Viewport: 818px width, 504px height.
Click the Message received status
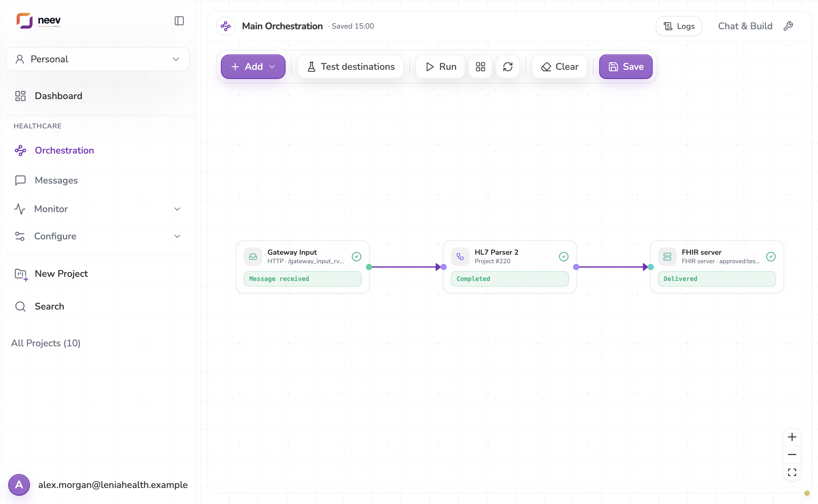[303, 279]
